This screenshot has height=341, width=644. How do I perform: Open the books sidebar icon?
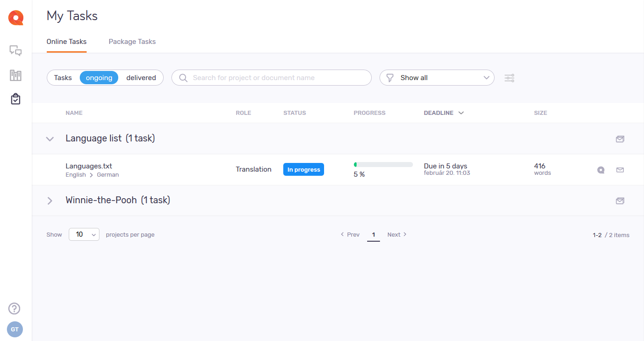coord(16,75)
